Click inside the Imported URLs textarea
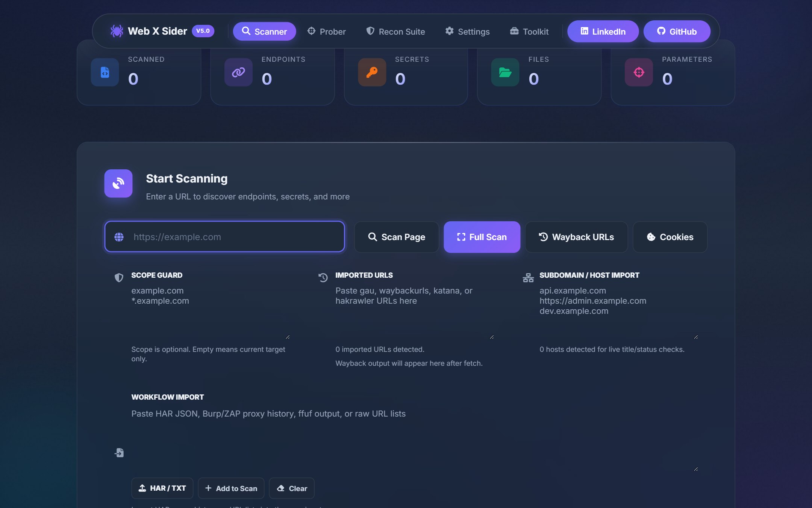Viewport: 812px width, 508px height. (x=415, y=312)
